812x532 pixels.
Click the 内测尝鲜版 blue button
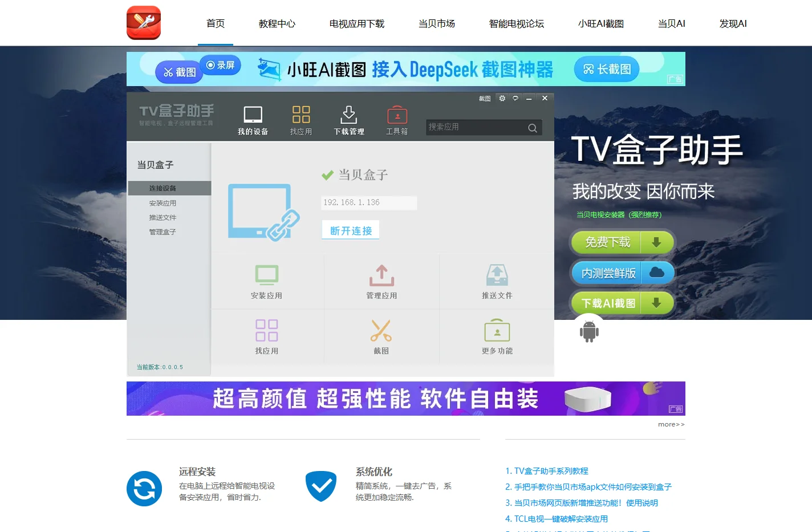click(x=623, y=273)
